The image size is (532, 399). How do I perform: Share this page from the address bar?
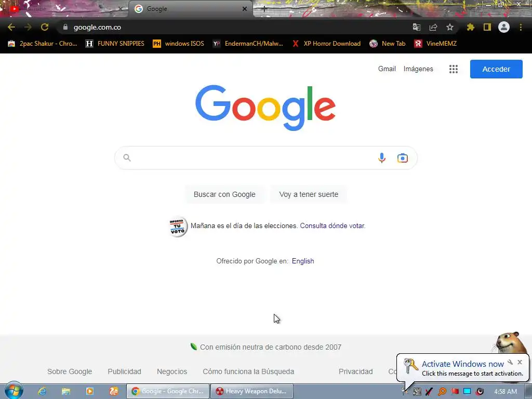point(433,27)
